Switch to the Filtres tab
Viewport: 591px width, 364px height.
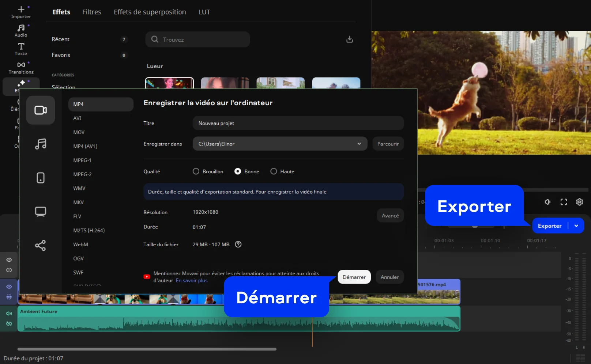tap(92, 12)
